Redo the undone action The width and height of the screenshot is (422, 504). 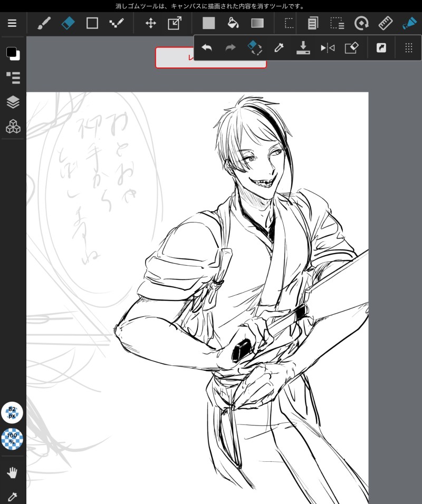pyautogui.click(x=231, y=48)
